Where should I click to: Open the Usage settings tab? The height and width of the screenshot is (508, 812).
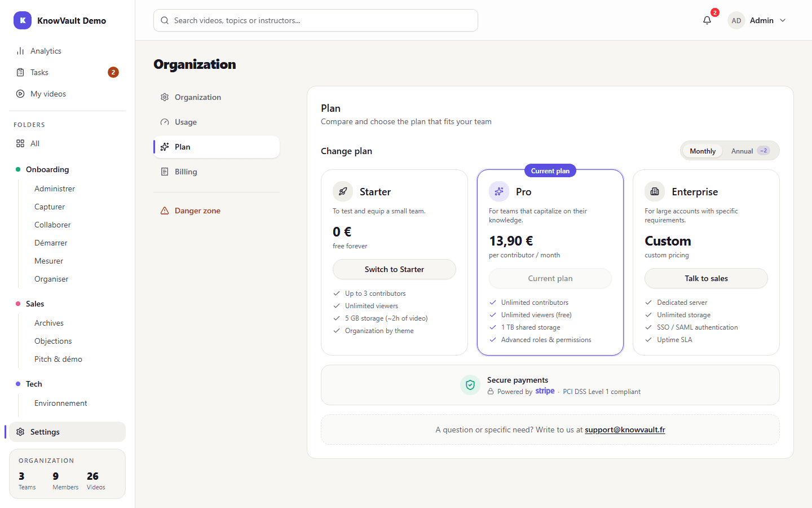click(x=217, y=122)
